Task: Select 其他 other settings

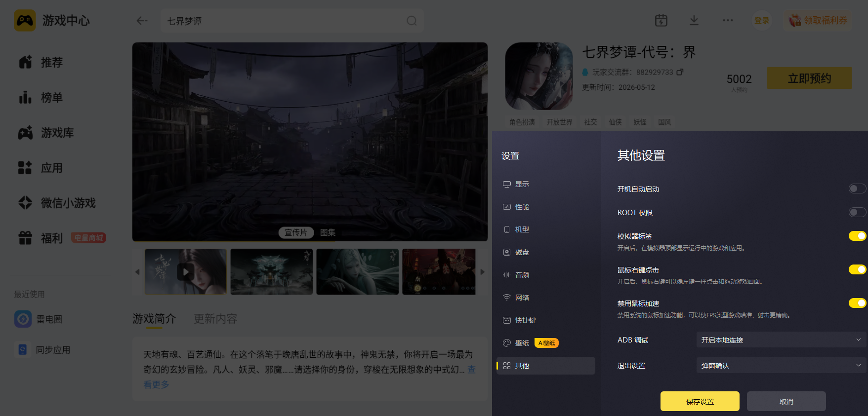Action: point(546,366)
